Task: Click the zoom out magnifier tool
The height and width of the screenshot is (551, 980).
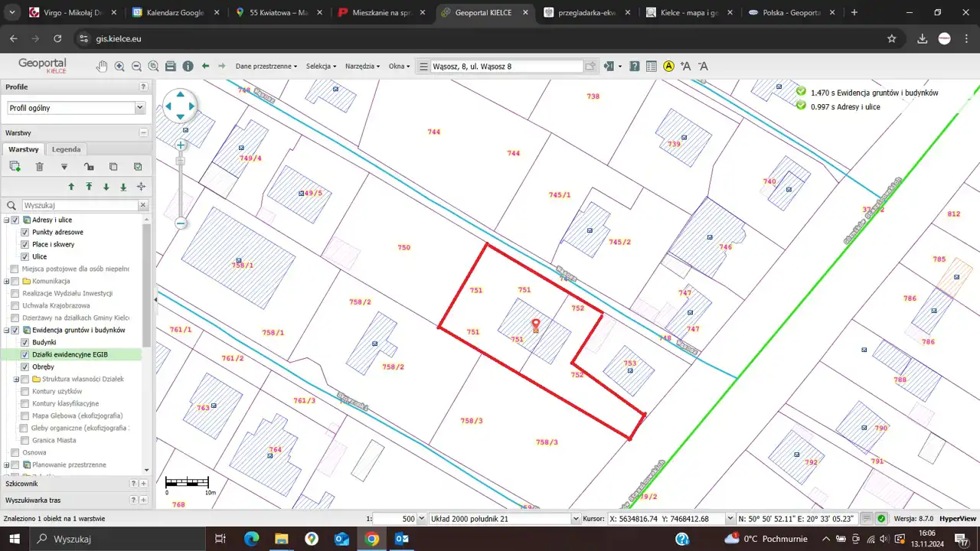Action: point(136,67)
